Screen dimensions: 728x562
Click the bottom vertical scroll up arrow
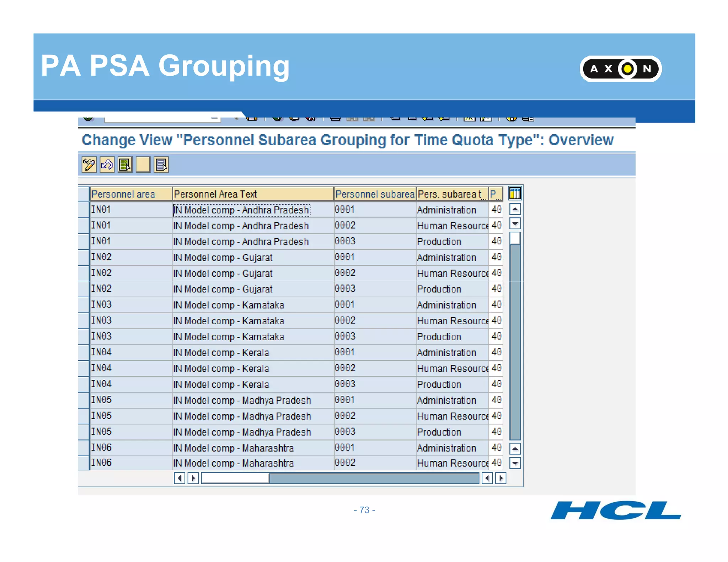pos(515,449)
